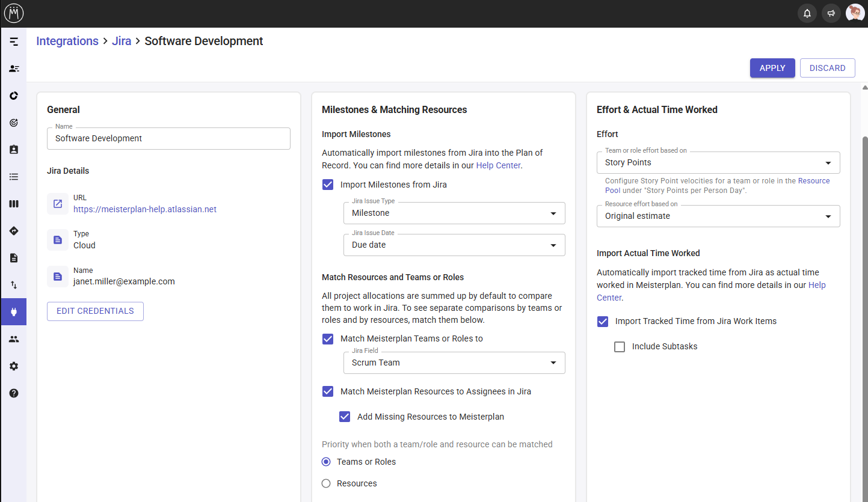Click the document icon beside Type Cloud
This screenshot has width=868, height=502.
pos(58,240)
